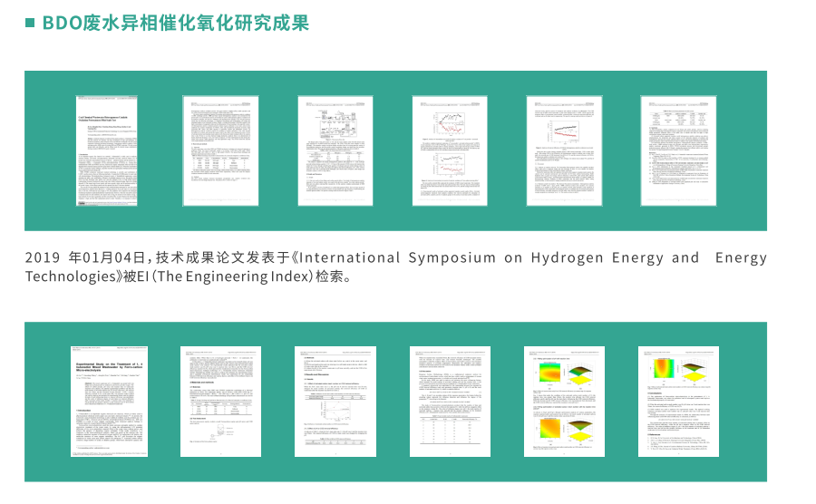
Task: Click the BDO废水异相催化氧化研究成果 heading
Action: (175, 23)
